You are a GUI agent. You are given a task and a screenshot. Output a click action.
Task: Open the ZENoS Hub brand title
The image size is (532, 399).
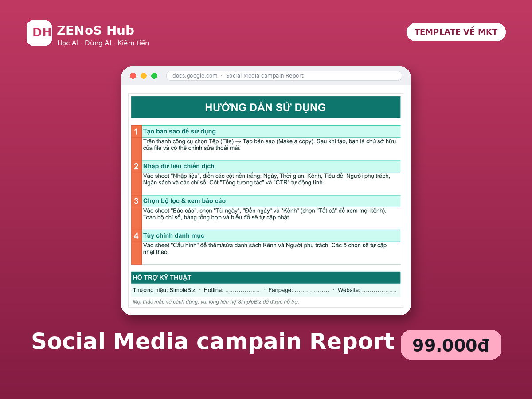[95, 31]
